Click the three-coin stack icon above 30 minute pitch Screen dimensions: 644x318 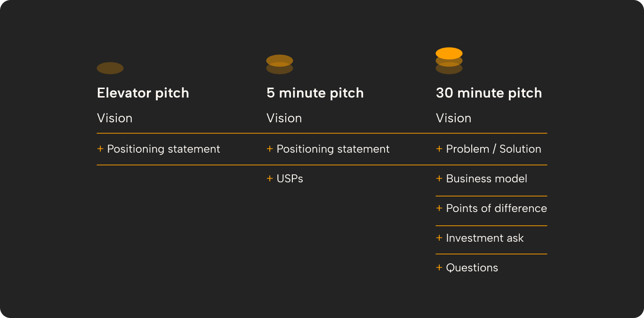(x=449, y=61)
